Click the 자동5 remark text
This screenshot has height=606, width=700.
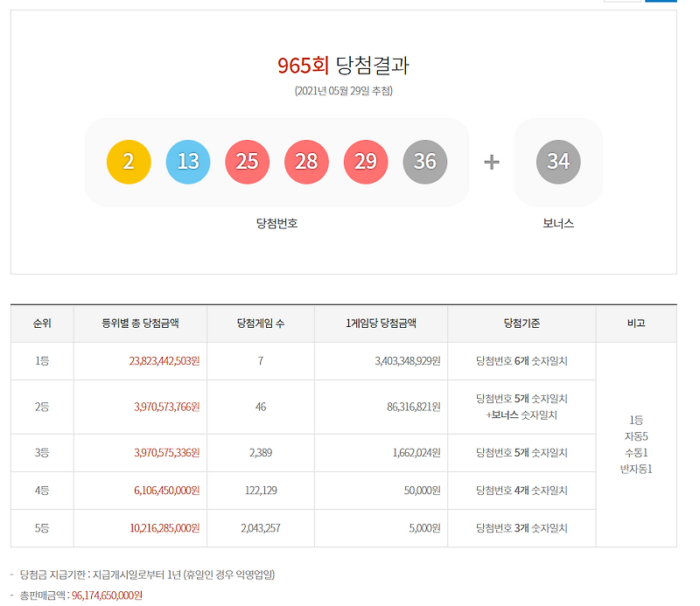[636, 436]
